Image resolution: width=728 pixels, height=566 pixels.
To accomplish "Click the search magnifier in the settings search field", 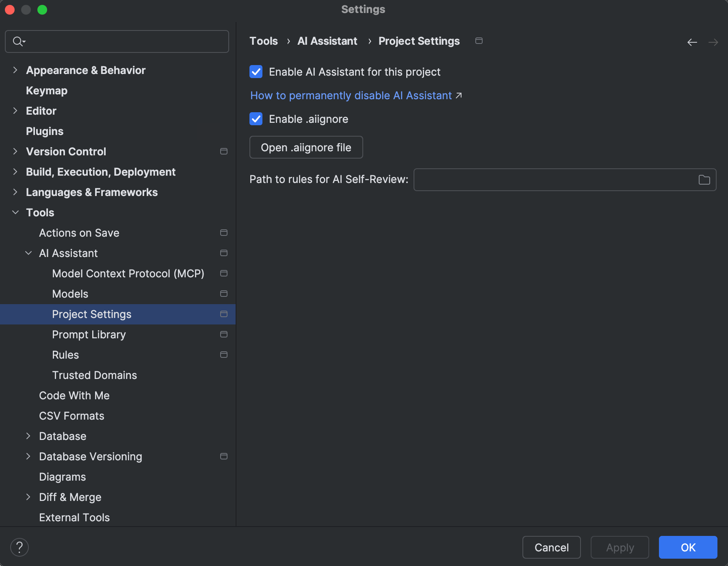I will click(x=18, y=41).
